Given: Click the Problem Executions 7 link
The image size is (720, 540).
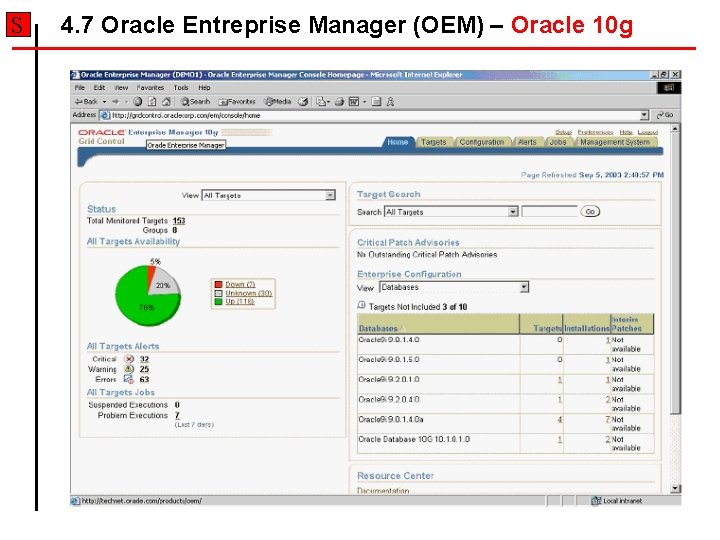Looking at the screenshot, I should click(x=177, y=415).
